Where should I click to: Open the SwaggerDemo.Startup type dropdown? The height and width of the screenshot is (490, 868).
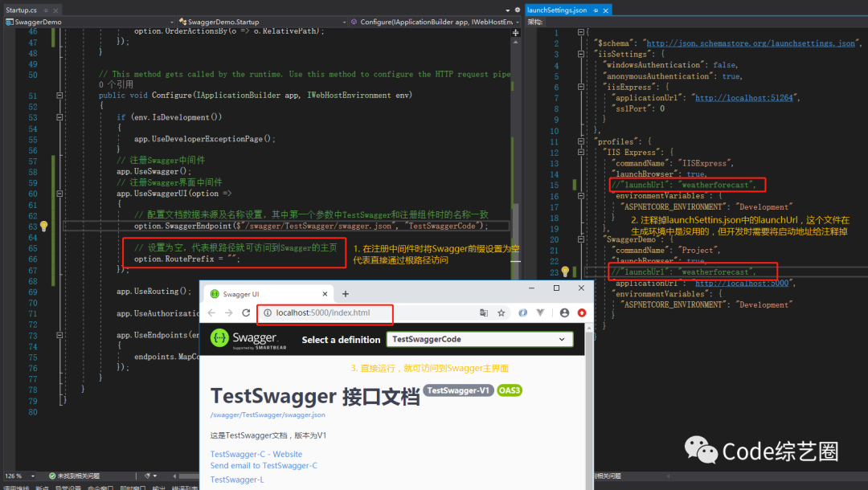pos(262,22)
